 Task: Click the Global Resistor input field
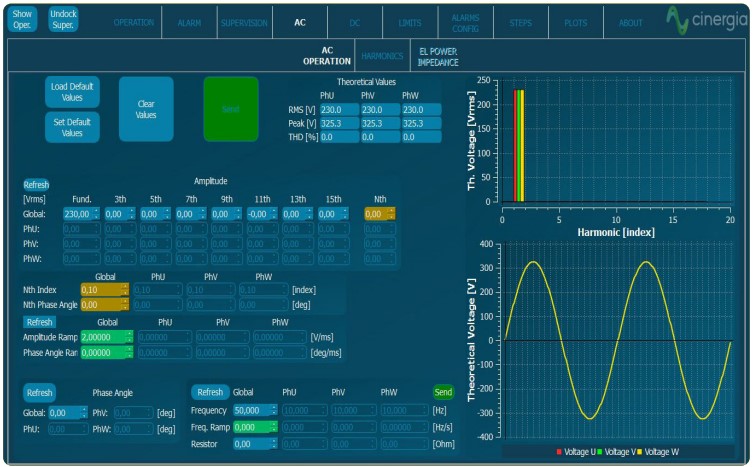250,443
